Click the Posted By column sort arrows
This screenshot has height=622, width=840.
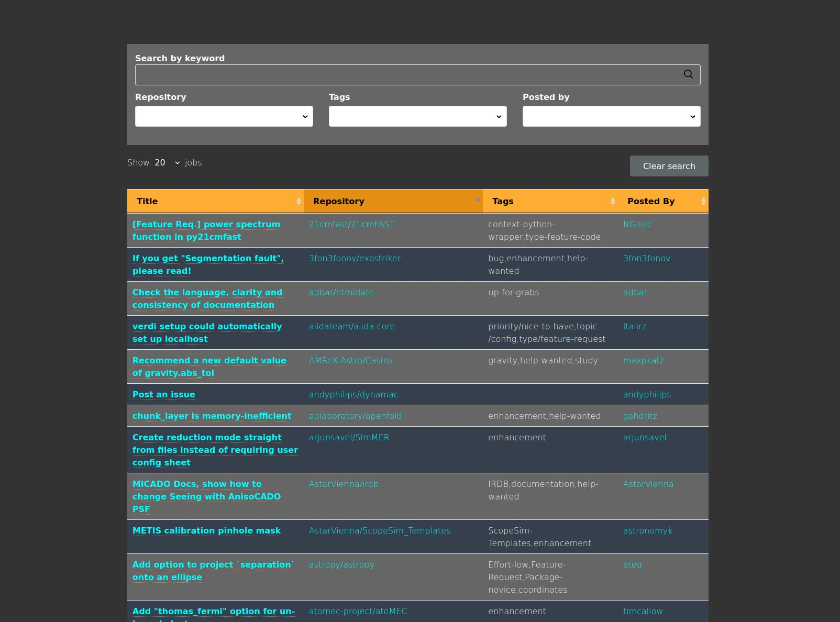703,202
